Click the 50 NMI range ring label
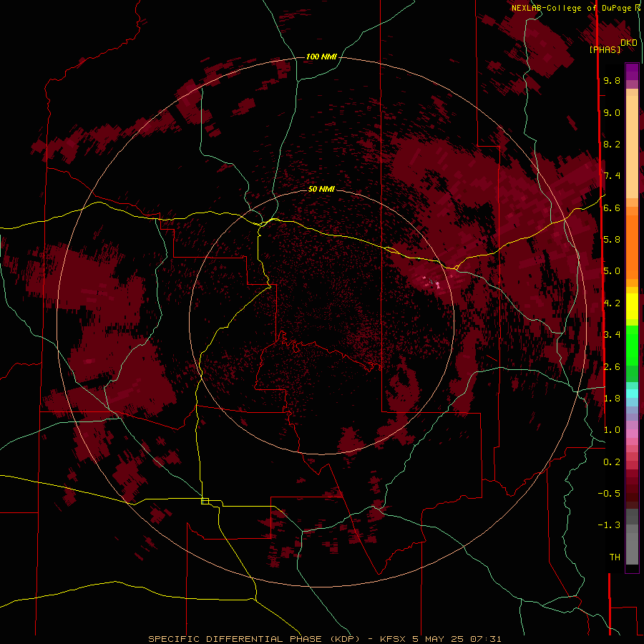This screenshot has height=644, width=644. 321,189
